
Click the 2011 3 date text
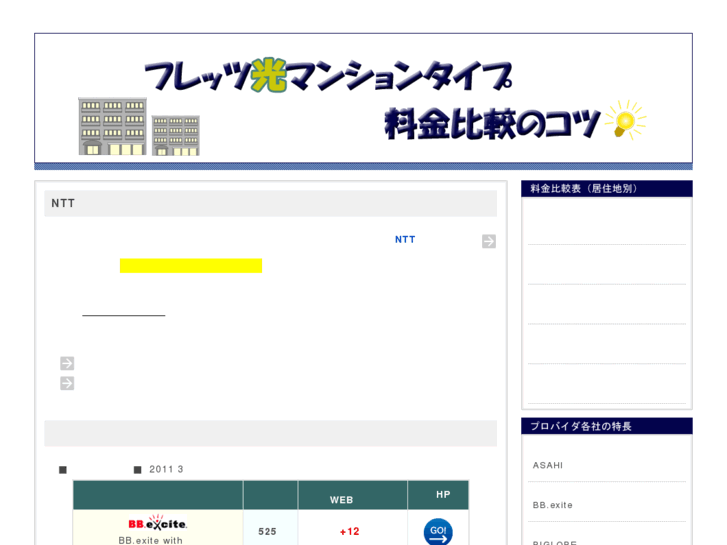coord(166,469)
